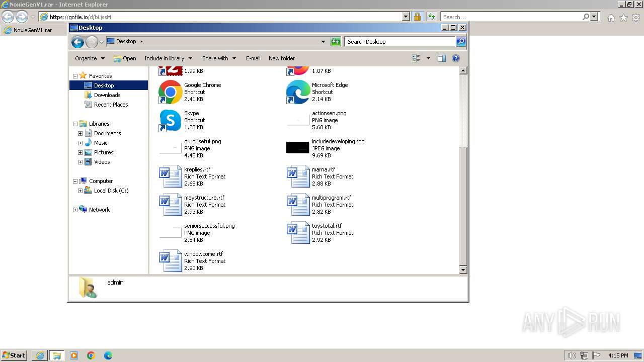Click the E-mail toolbar button
This screenshot has height=362, width=644.
click(253, 58)
